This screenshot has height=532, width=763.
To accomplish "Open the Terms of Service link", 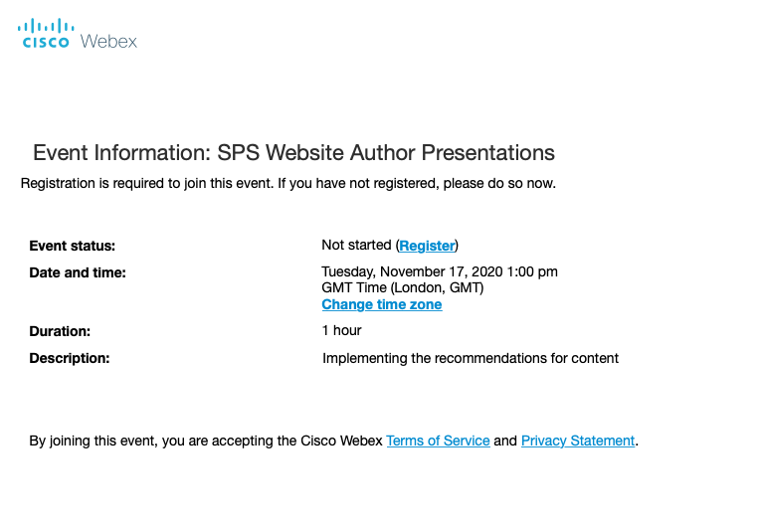I will pos(438,441).
